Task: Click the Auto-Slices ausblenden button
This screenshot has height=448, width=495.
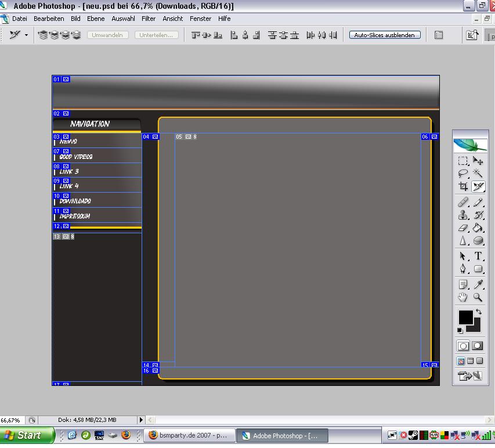Action: coord(385,35)
